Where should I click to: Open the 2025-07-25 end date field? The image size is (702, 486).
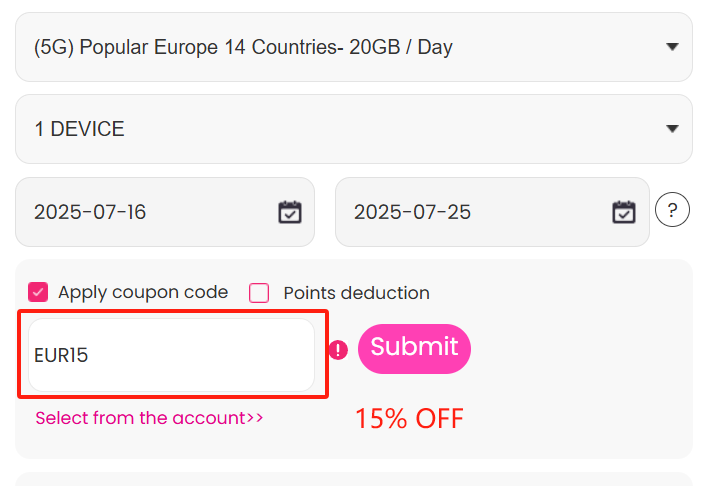(492, 212)
